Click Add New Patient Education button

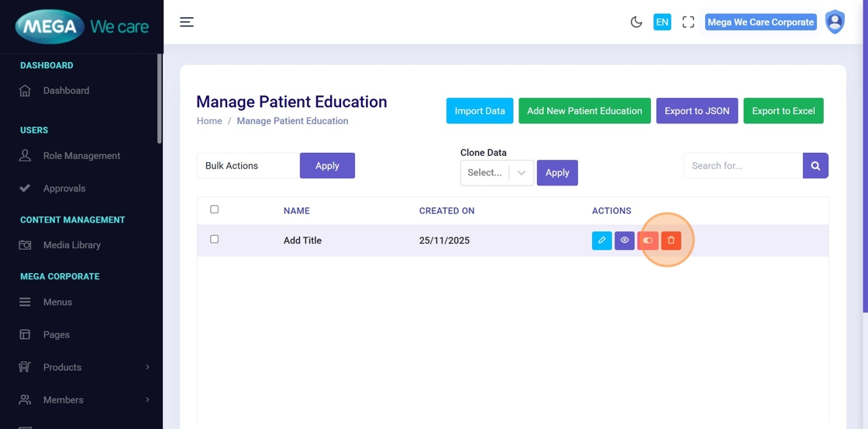tap(584, 111)
